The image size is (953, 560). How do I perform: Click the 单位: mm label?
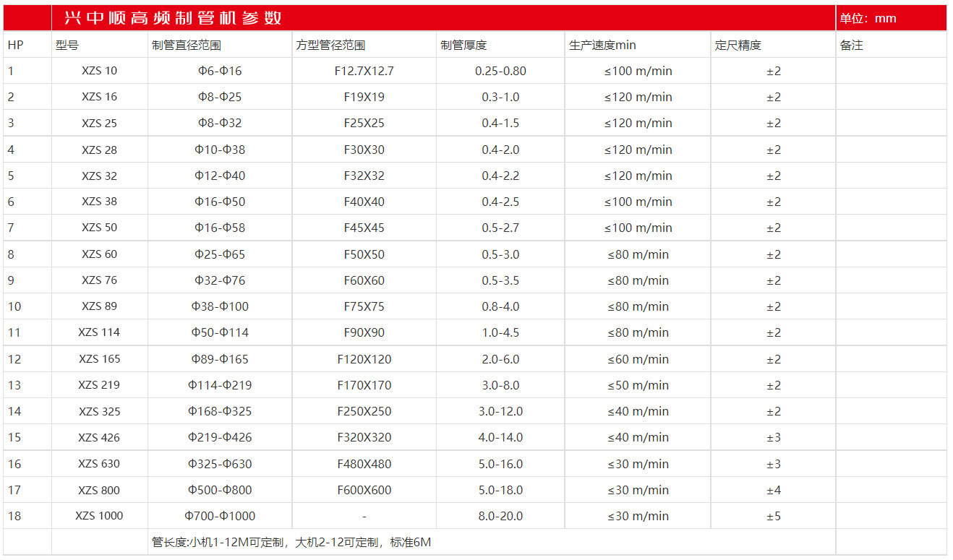(868, 18)
